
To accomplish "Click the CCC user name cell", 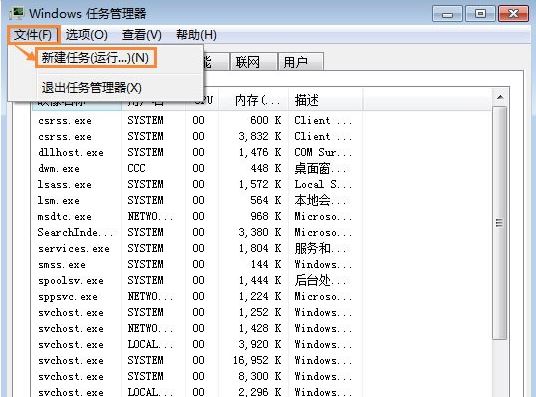I will (136, 169).
